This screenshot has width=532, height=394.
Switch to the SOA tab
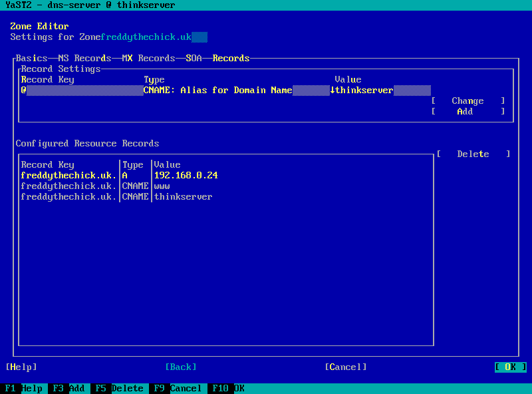(x=194, y=58)
